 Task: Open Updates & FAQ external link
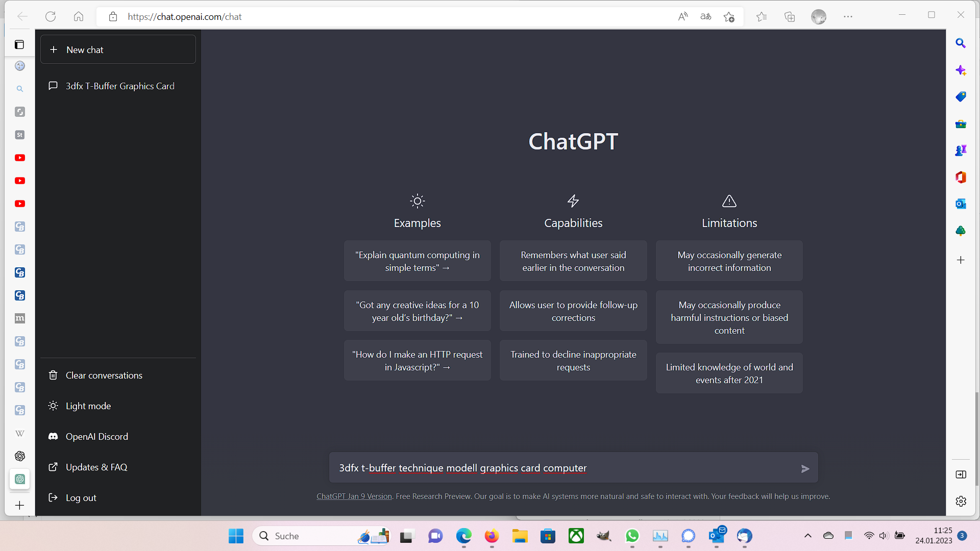pos(96,467)
